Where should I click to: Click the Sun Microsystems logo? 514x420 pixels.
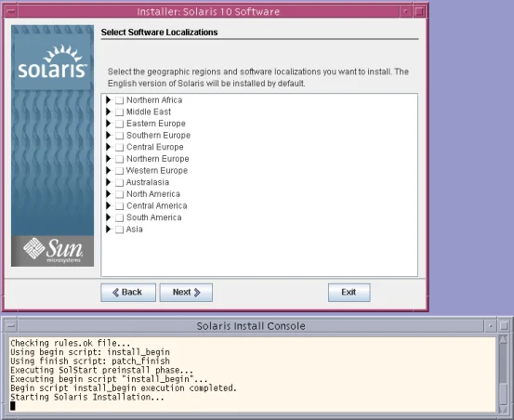[52, 251]
